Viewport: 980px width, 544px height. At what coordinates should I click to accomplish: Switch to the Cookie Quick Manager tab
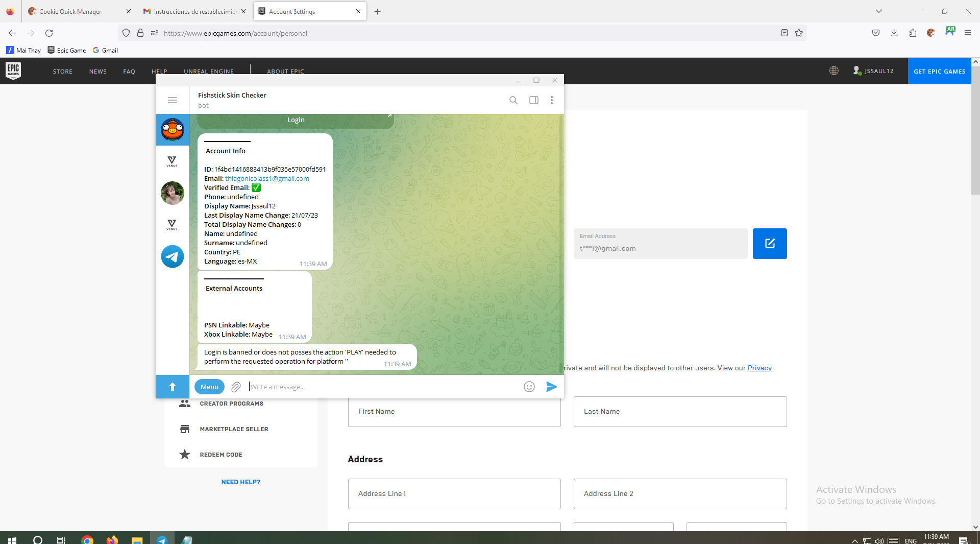[79, 11]
